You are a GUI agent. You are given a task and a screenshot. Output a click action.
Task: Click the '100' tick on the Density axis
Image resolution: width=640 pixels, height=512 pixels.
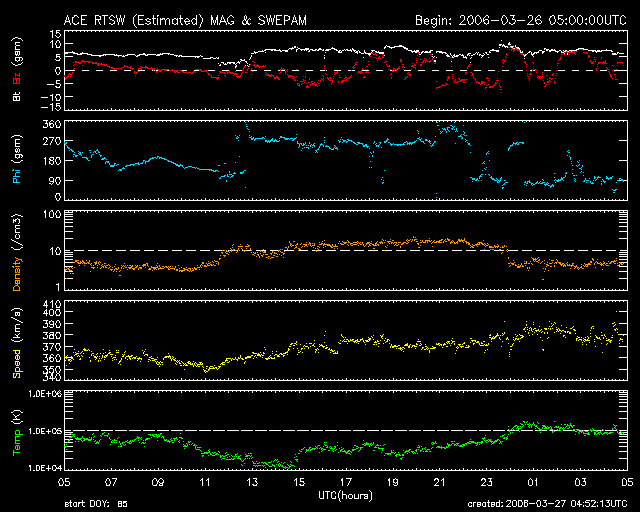(x=52, y=214)
